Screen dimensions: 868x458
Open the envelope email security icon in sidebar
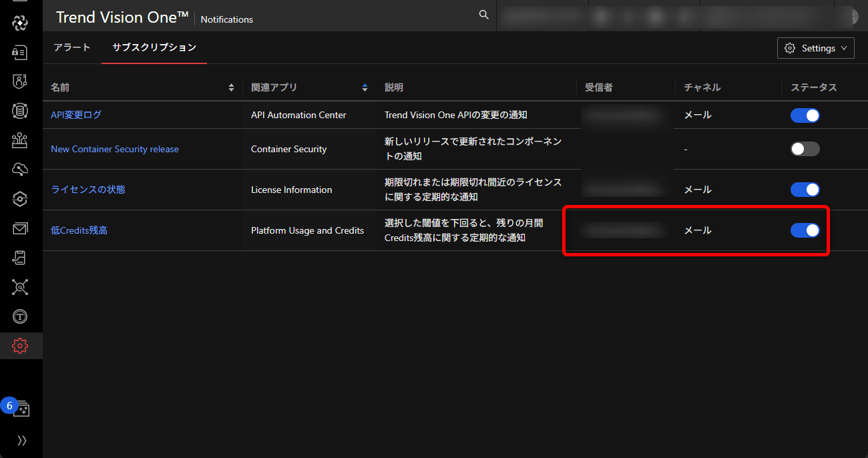pyautogui.click(x=20, y=228)
